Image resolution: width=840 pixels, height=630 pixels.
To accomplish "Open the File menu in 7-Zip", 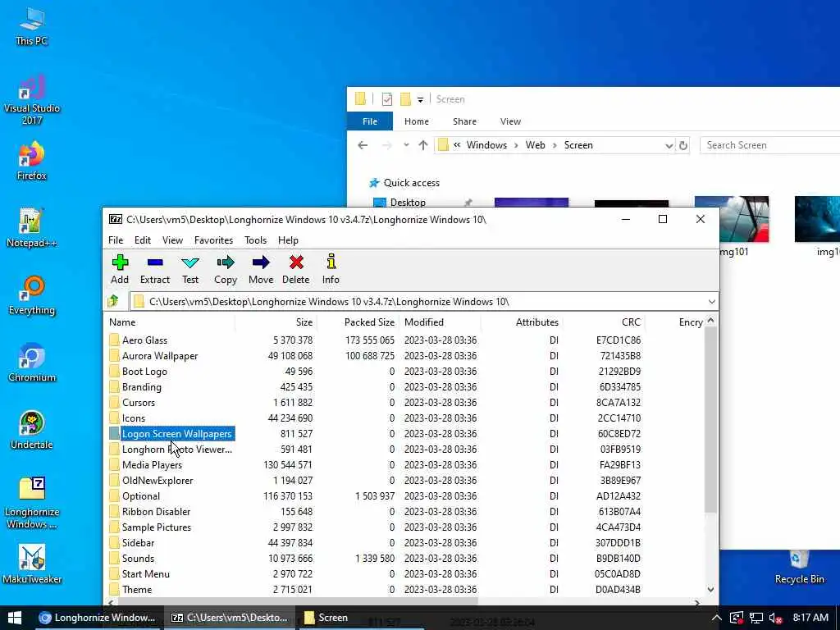I will (x=116, y=240).
